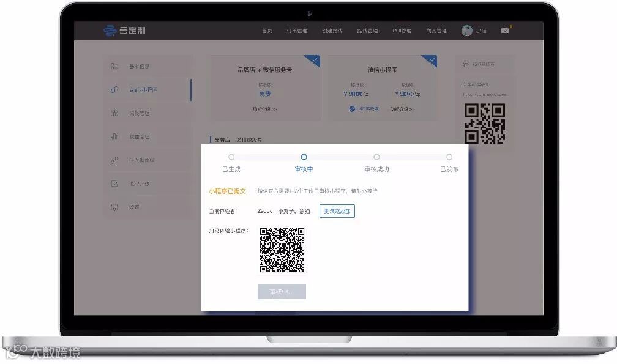The width and height of the screenshot is (617, 364).
Task: Click the 免费 price on 品牌店 card
Action: click(x=265, y=94)
